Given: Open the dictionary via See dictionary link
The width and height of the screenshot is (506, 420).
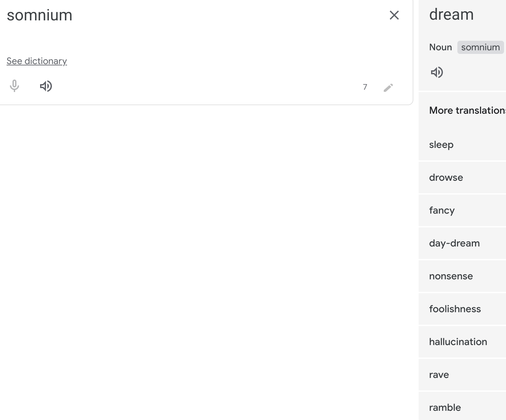Looking at the screenshot, I should pyautogui.click(x=36, y=61).
